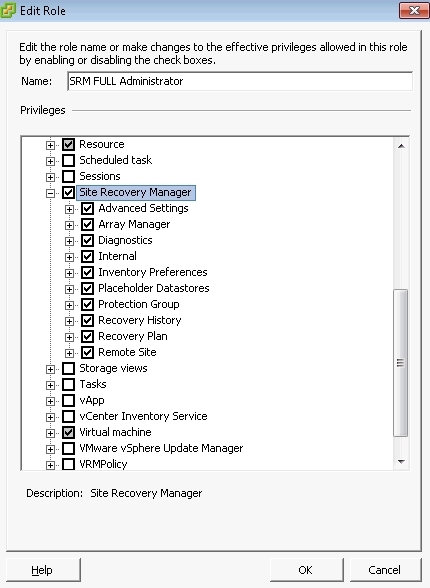This screenshot has height=588, width=430.
Task: Uncheck the Recovery History checkbox
Action: pos(87,321)
